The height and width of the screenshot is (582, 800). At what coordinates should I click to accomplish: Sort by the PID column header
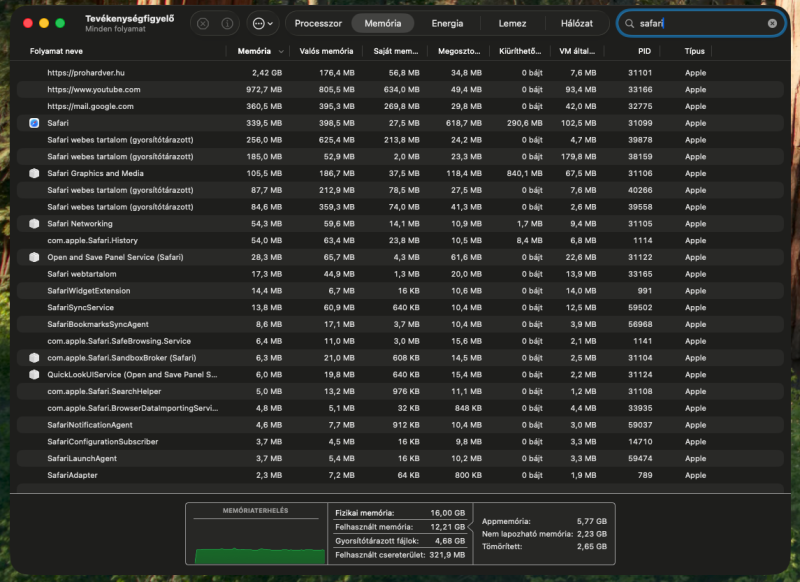[x=644, y=51]
